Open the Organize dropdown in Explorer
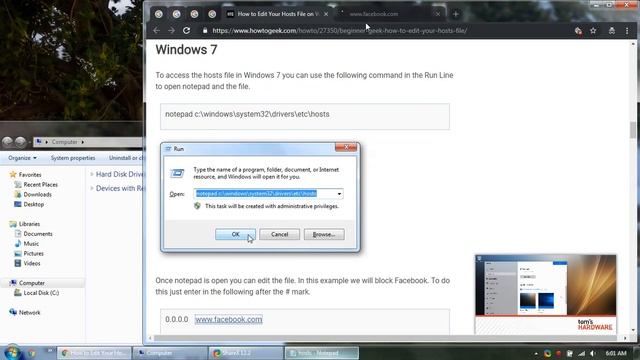Image resolution: width=640 pixels, height=360 pixels. point(22,158)
